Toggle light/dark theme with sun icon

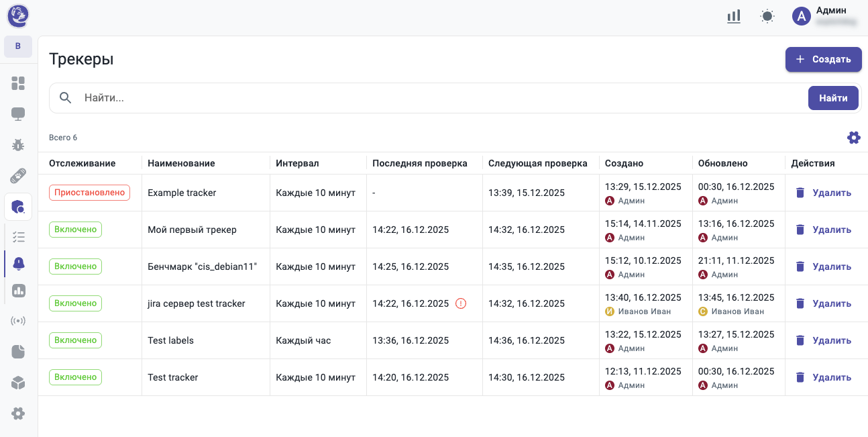point(767,16)
